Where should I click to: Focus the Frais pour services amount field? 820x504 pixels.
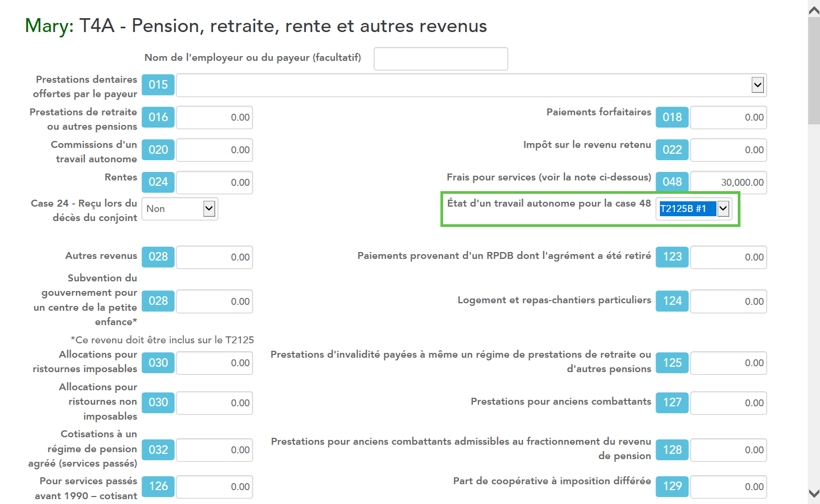[x=728, y=183]
